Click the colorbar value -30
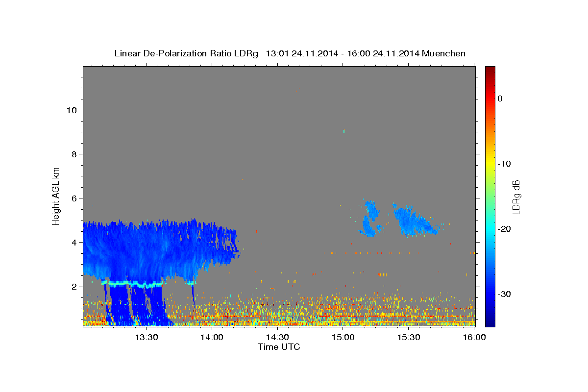Image resolution: width=588 pixels, height=392 pixels. pos(505,294)
